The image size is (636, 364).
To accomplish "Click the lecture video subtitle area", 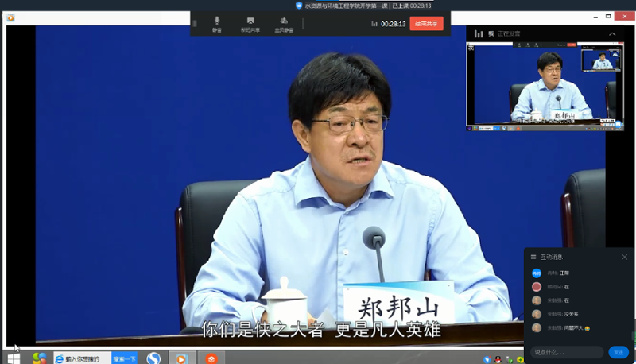I will pos(321,330).
